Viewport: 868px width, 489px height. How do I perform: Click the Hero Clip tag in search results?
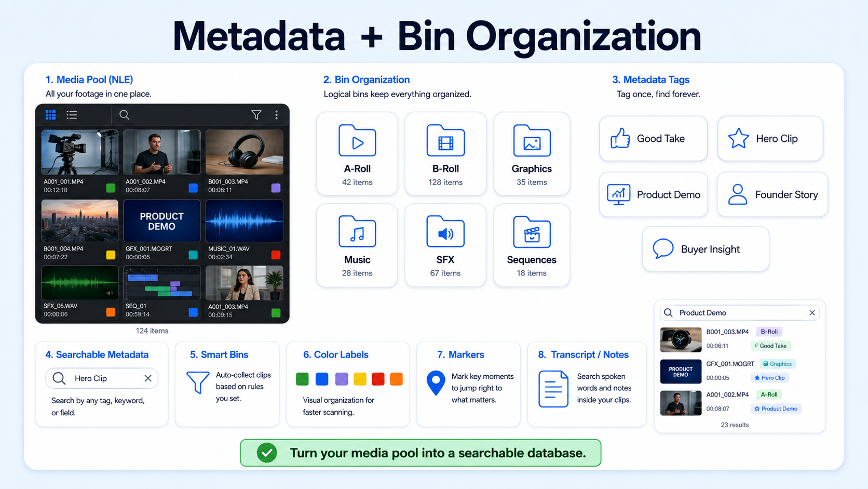769,378
